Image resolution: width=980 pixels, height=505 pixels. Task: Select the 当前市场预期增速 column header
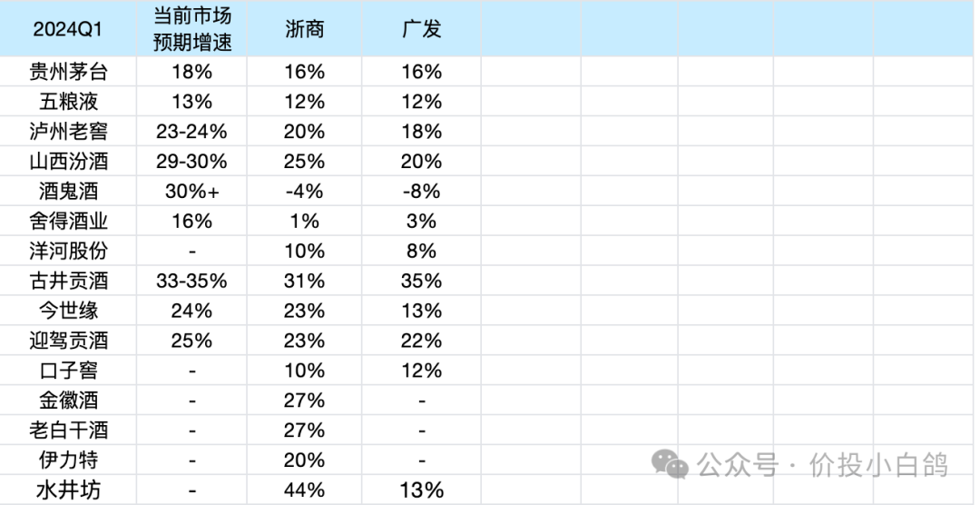[191, 29]
